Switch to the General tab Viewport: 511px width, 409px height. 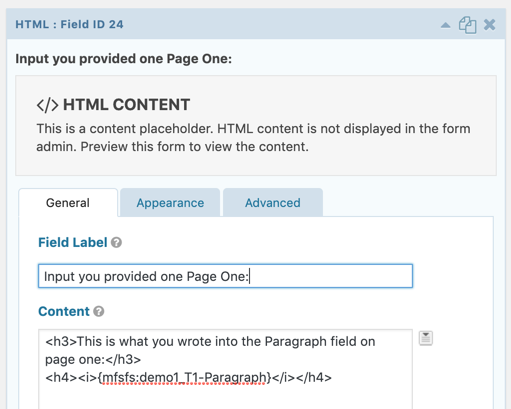coord(68,203)
